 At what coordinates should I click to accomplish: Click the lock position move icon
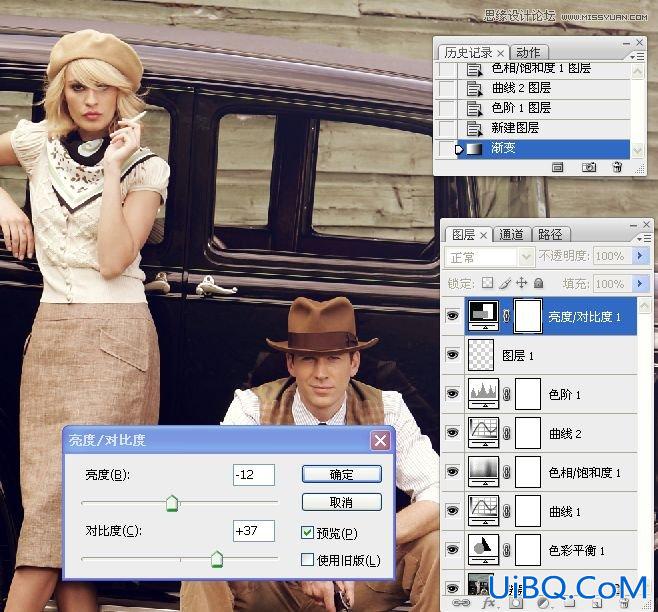point(522,283)
